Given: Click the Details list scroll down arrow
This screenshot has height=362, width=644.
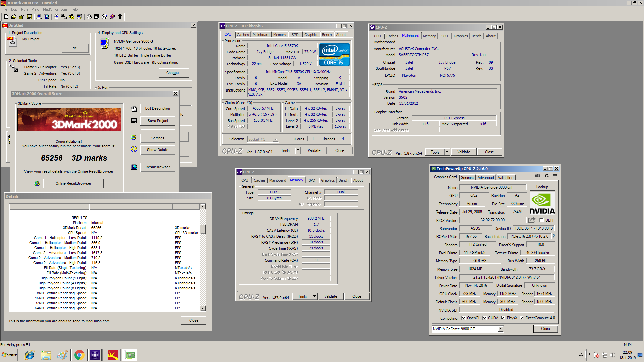Looking at the screenshot, I should 203,308.
